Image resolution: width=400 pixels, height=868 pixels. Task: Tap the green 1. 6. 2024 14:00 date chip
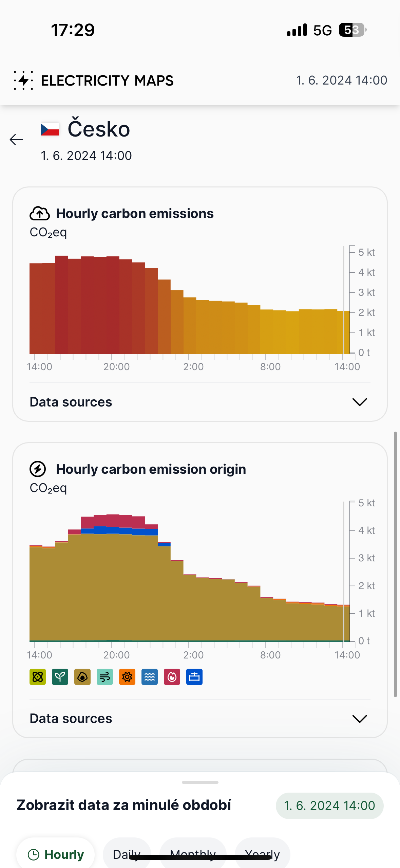(329, 806)
